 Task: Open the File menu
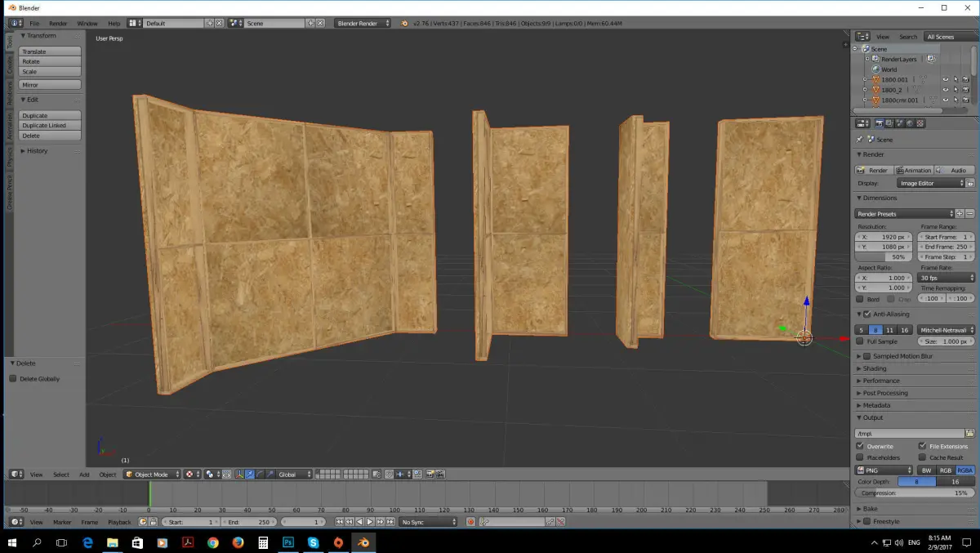[34, 24]
